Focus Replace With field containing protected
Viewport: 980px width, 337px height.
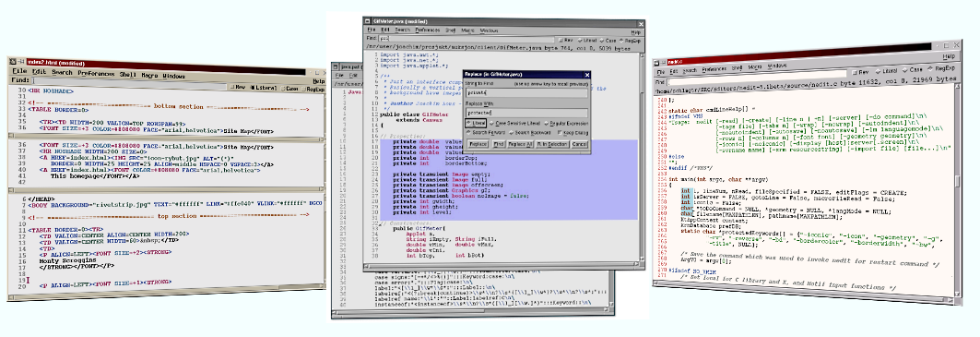click(x=526, y=113)
